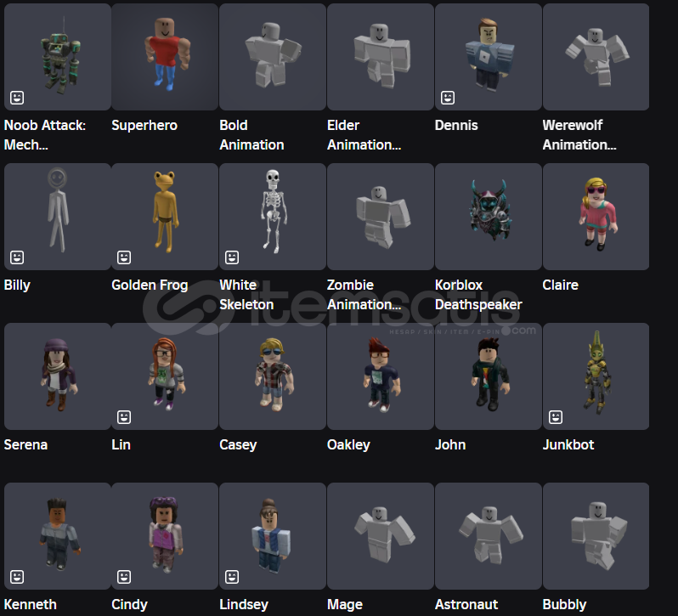Select the Werewolf Animation thumbnail

596,57
